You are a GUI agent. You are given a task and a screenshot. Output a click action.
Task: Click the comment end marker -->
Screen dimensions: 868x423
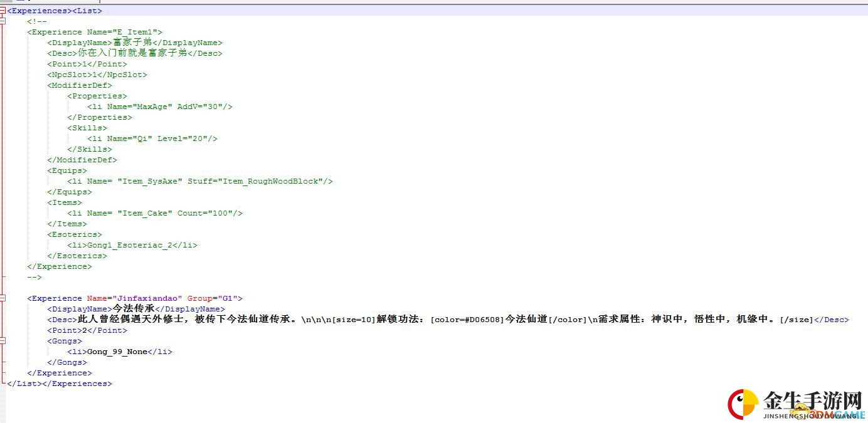pos(34,277)
